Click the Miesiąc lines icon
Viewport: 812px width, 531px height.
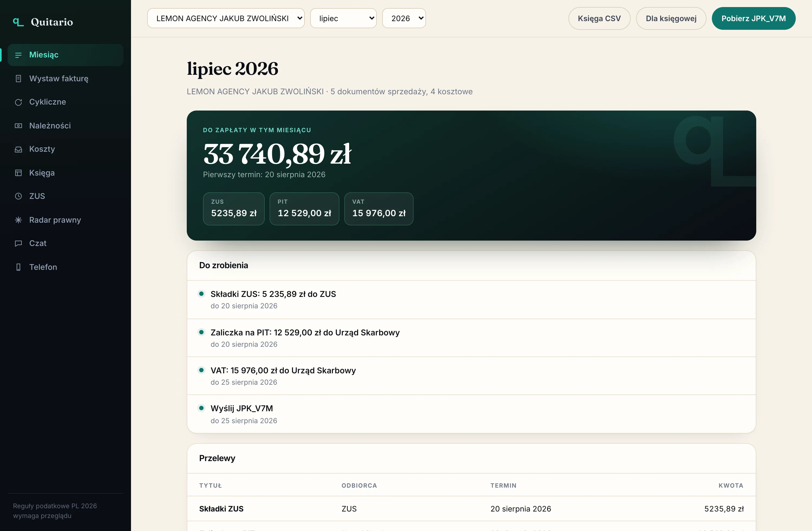pyautogui.click(x=18, y=55)
